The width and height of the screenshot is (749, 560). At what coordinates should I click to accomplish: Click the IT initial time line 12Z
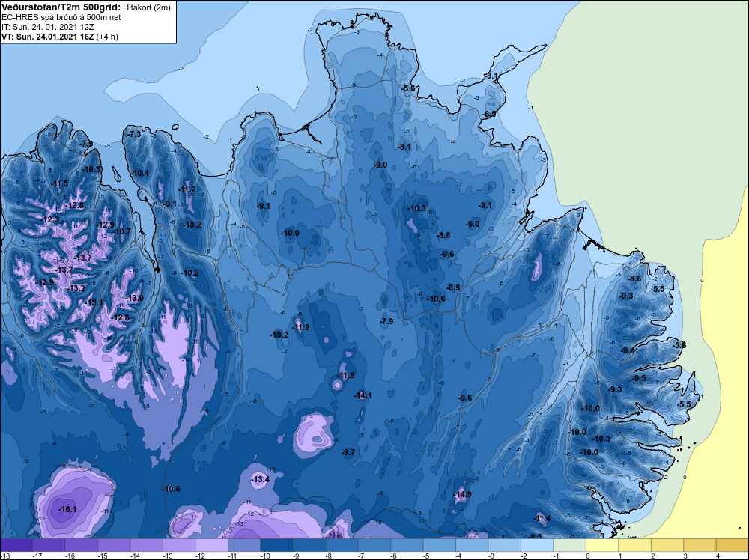tap(49, 27)
